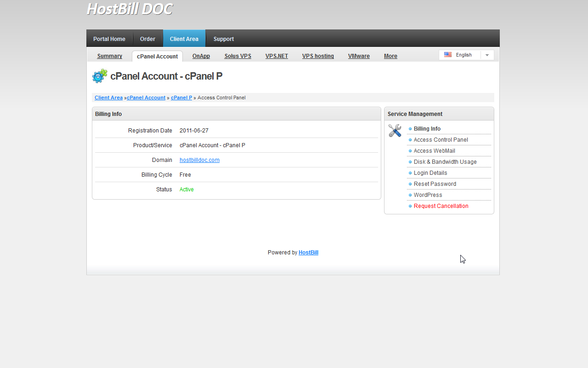The width and height of the screenshot is (588, 368).
Task: Click the Service Management wrench tools icon
Action: click(x=395, y=131)
